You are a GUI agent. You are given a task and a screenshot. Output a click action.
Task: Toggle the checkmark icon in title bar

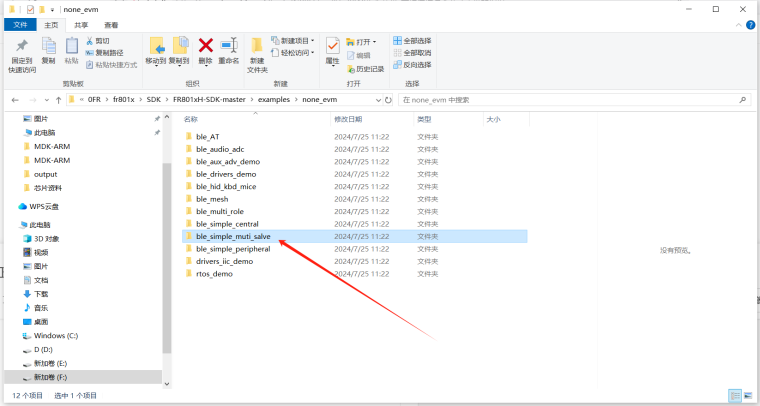coord(28,9)
